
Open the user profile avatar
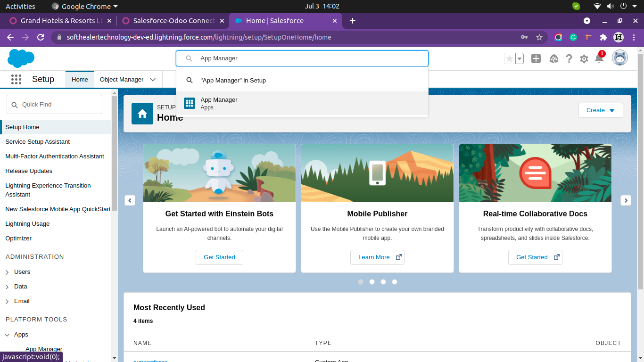coord(620,58)
